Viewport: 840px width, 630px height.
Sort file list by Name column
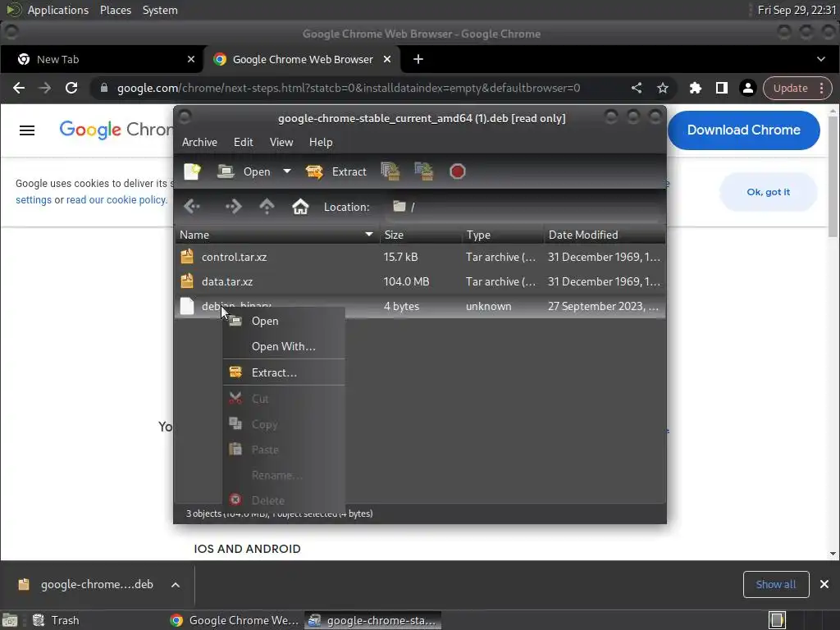(x=277, y=235)
